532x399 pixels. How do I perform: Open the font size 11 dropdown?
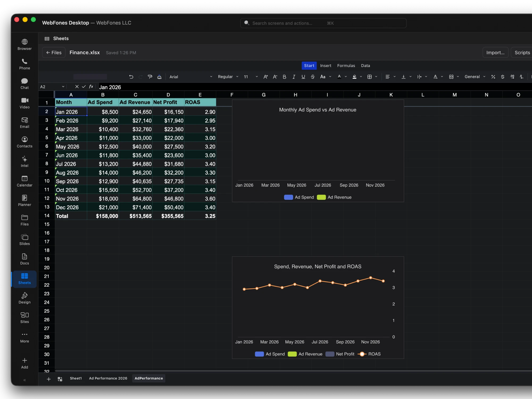coord(251,77)
